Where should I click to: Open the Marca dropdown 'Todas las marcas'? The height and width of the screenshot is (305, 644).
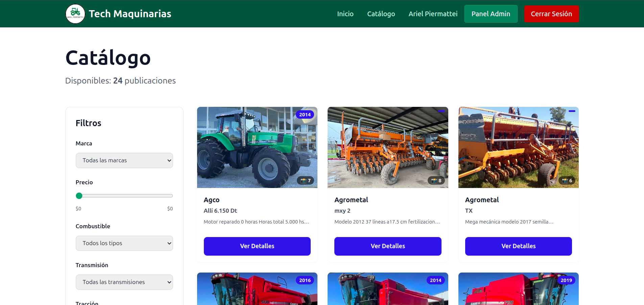[124, 160]
